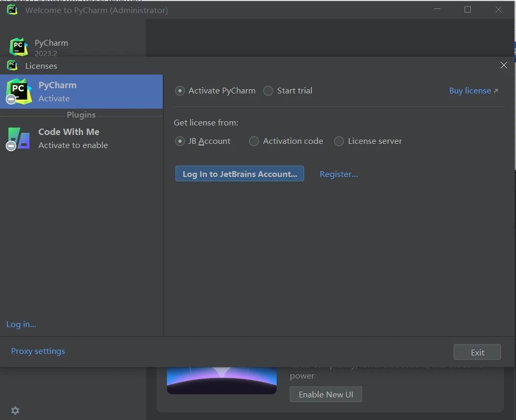This screenshot has width=516, height=420.
Task: Click the Plugins section header
Action: click(x=81, y=115)
